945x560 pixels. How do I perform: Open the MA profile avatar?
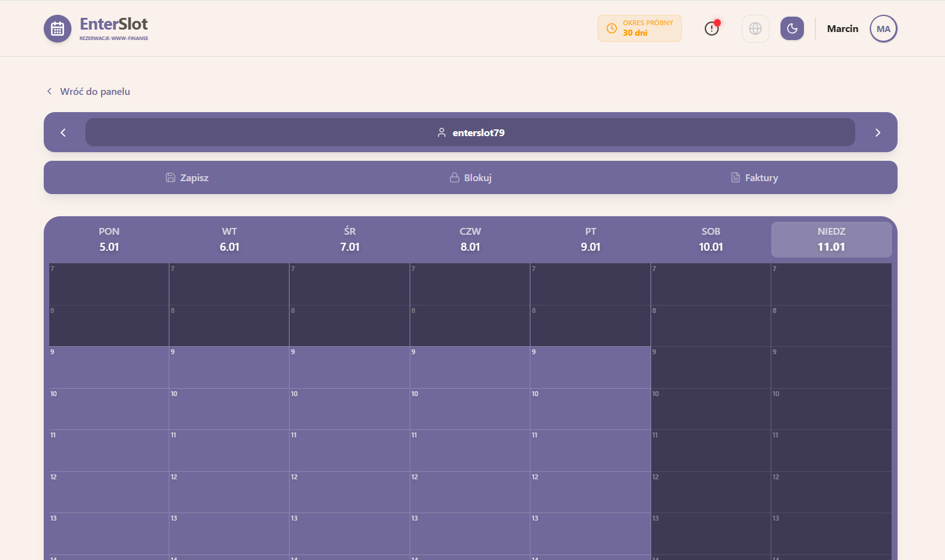pos(883,28)
